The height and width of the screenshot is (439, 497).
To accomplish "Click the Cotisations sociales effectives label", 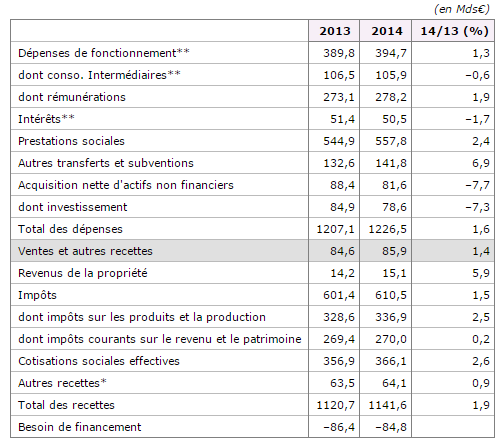I will (x=99, y=361).
